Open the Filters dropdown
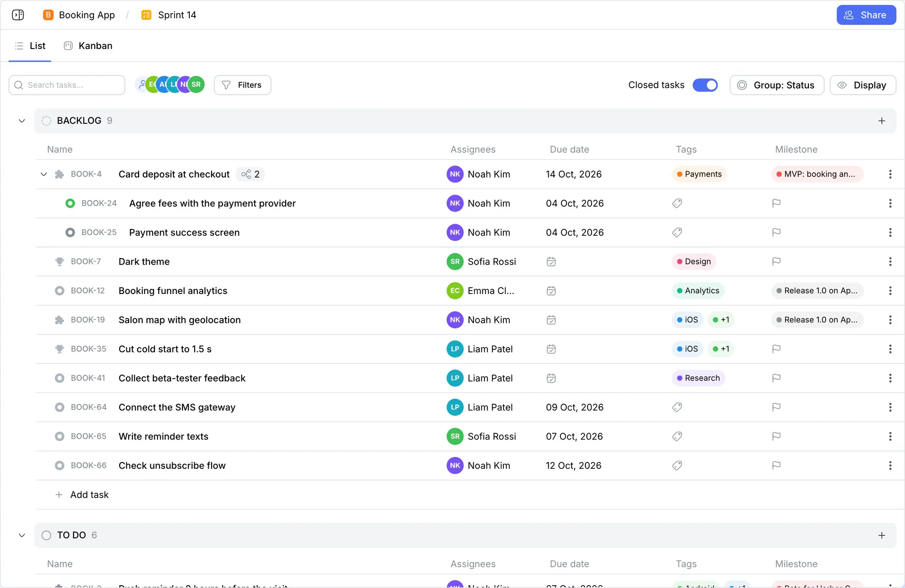Viewport: 905px width, 588px height. (x=242, y=85)
